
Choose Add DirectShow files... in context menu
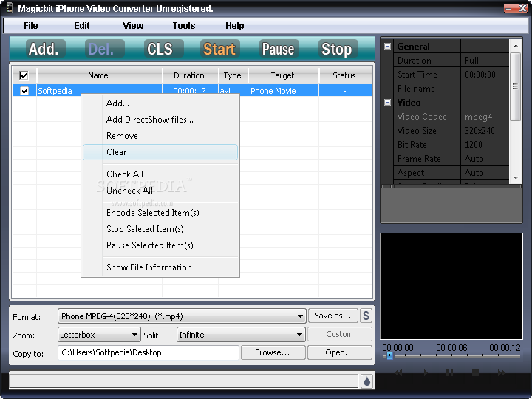coord(160,120)
